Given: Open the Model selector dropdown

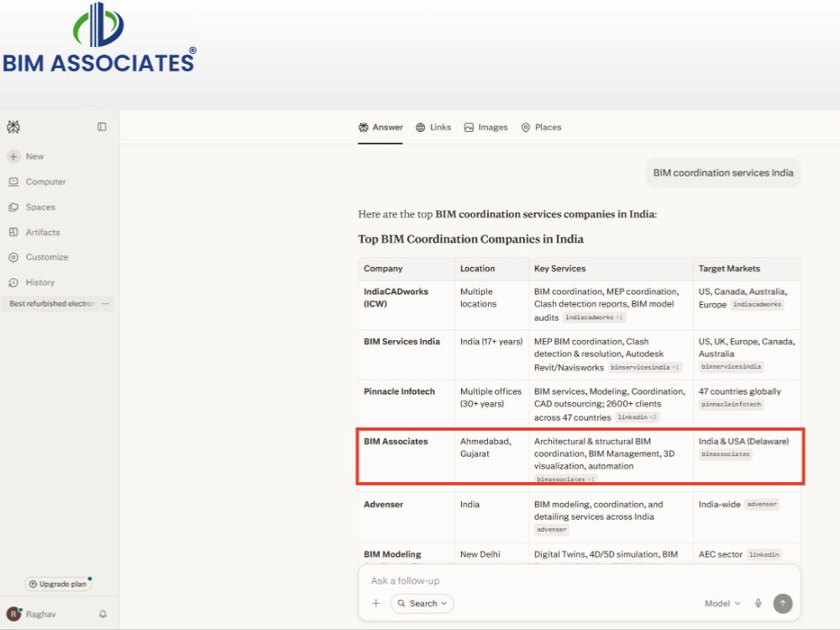Looking at the screenshot, I should click(722, 603).
